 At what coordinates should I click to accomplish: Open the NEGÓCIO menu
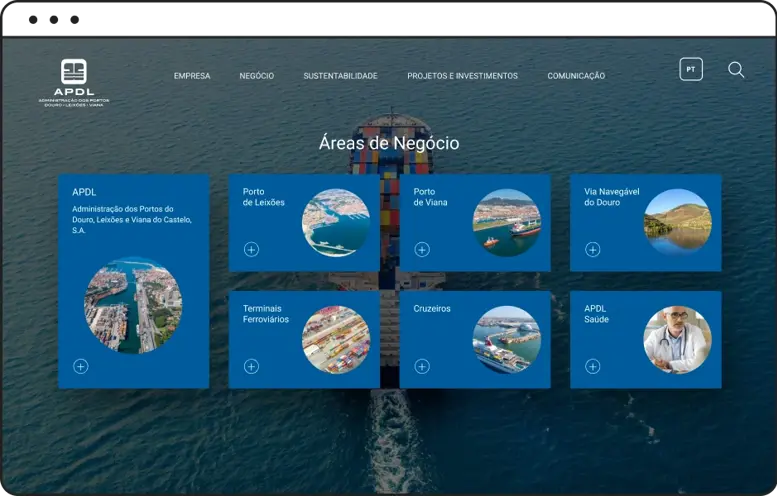[257, 76]
